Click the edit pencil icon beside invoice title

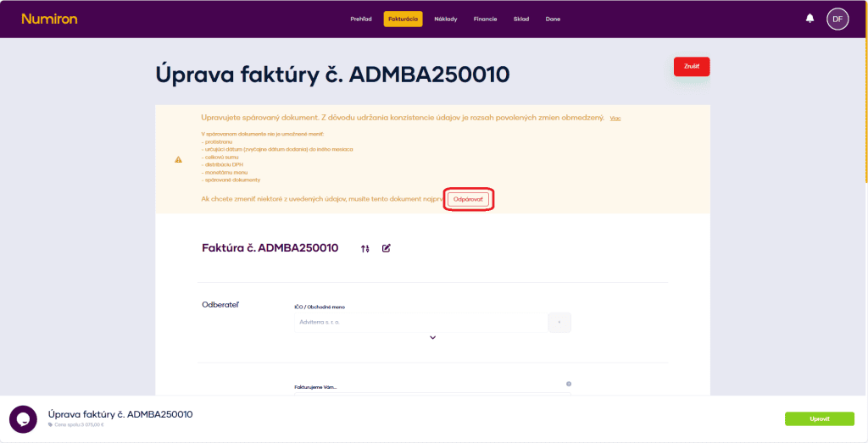point(387,248)
